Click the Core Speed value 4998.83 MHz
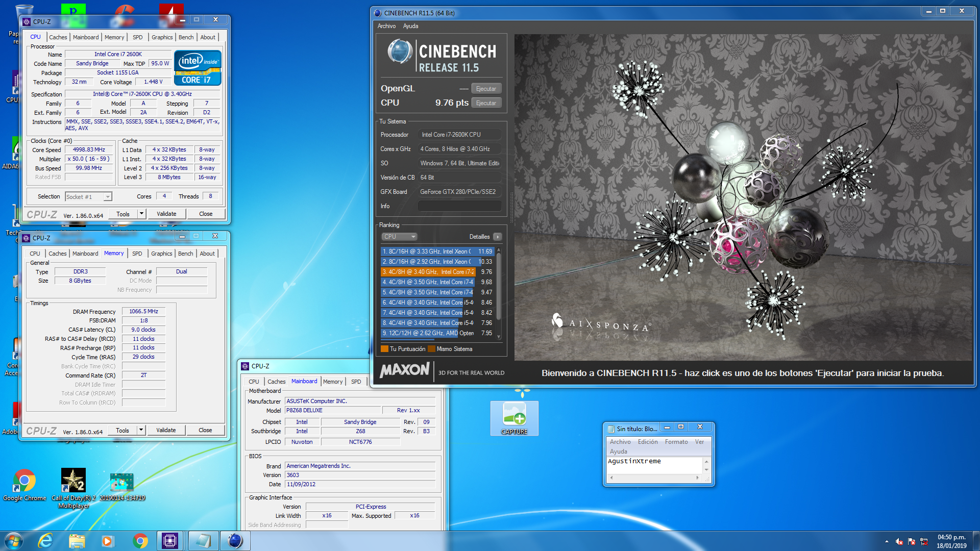This screenshot has width=980, height=551. [89, 150]
